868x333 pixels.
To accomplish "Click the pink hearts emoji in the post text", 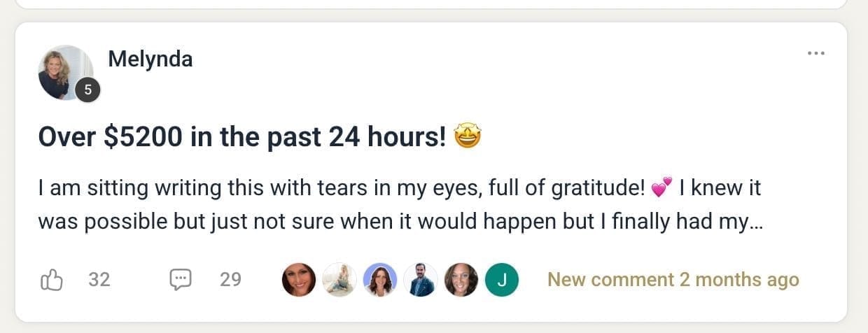I will tap(661, 187).
